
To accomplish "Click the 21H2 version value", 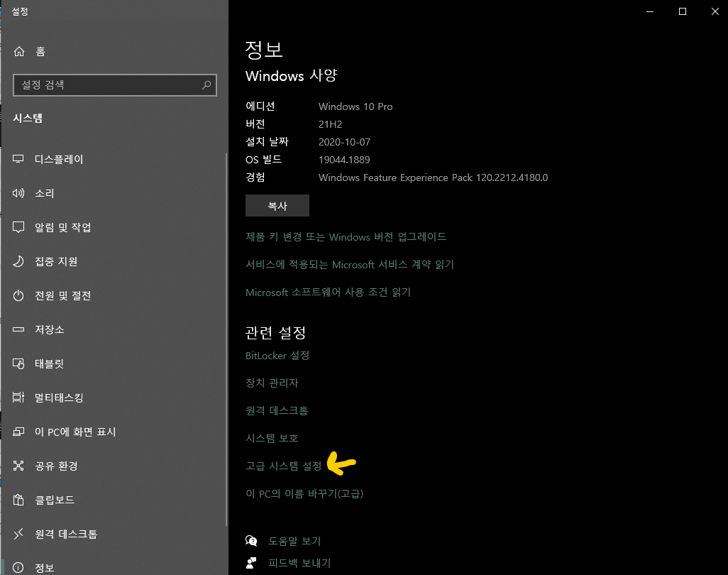I will click(330, 124).
